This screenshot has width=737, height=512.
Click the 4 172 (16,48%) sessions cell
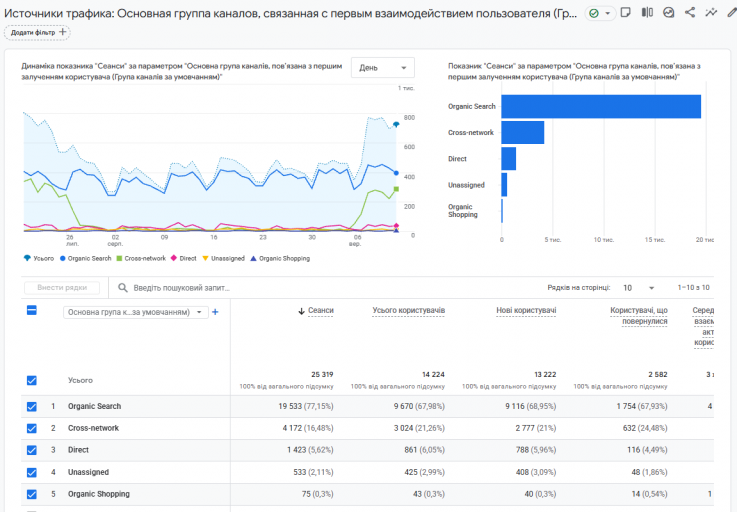308,428
